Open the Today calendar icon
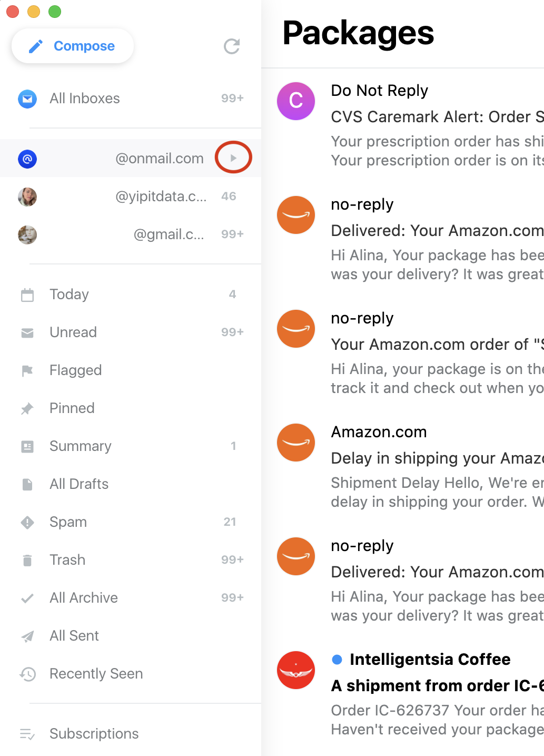 tap(27, 295)
